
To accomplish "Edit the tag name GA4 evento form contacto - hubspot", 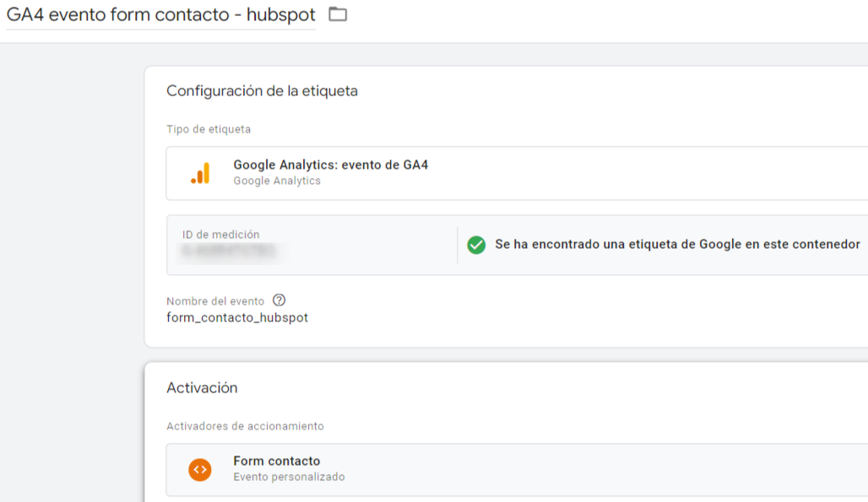I will (160, 15).
